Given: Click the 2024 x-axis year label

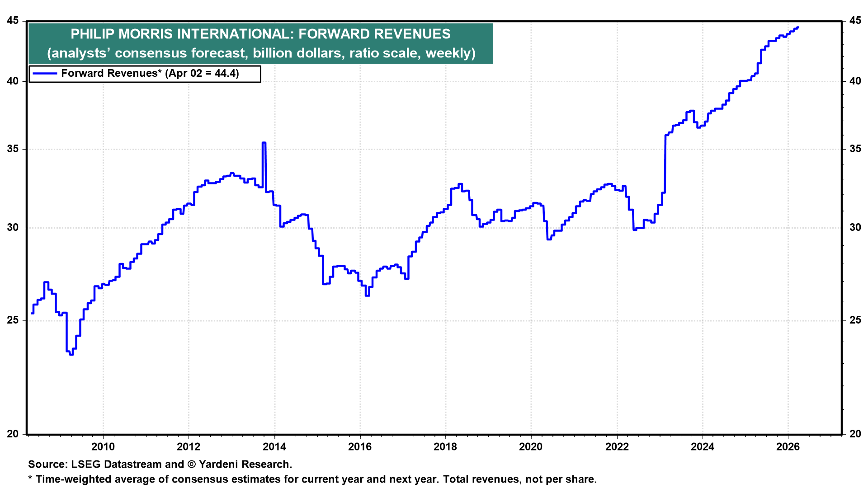Looking at the screenshot, I should tap(703, 447).
